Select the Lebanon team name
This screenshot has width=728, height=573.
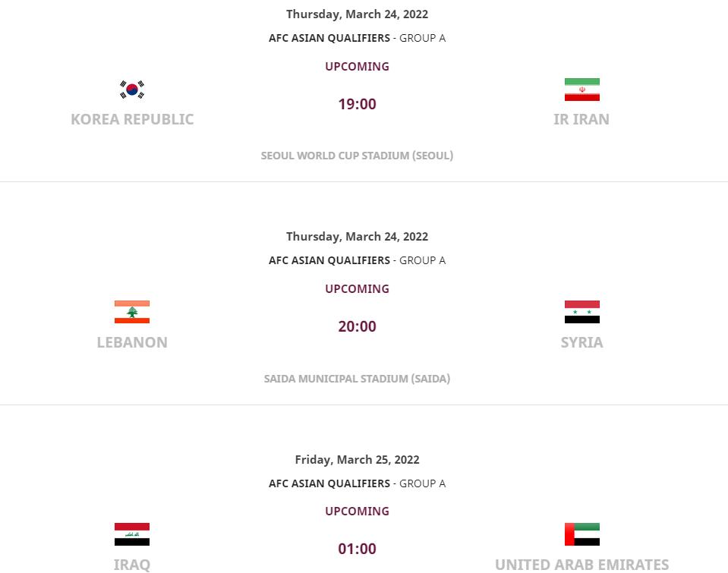point(132,342)
